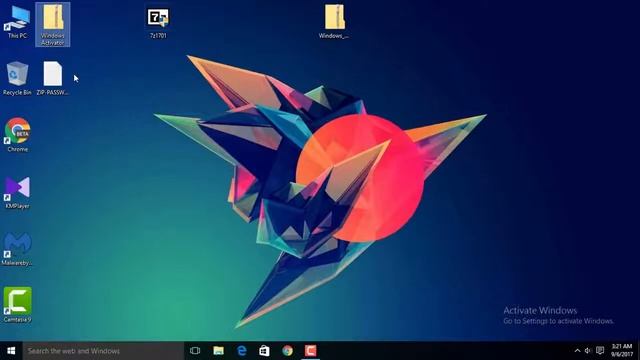Click the taskbar clock showing 3:21 AM
The image size is (640, 360).
(x=622, y=351)
